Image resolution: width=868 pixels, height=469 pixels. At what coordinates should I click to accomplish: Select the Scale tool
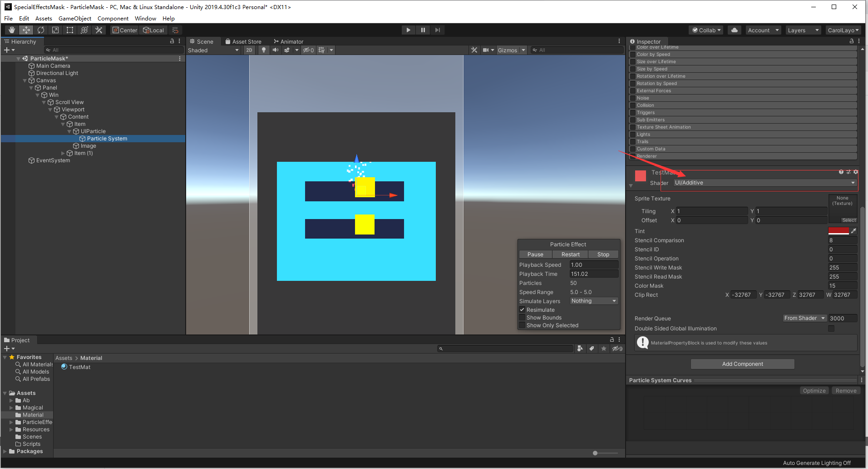pyautogui.click(x=55, y=30)
